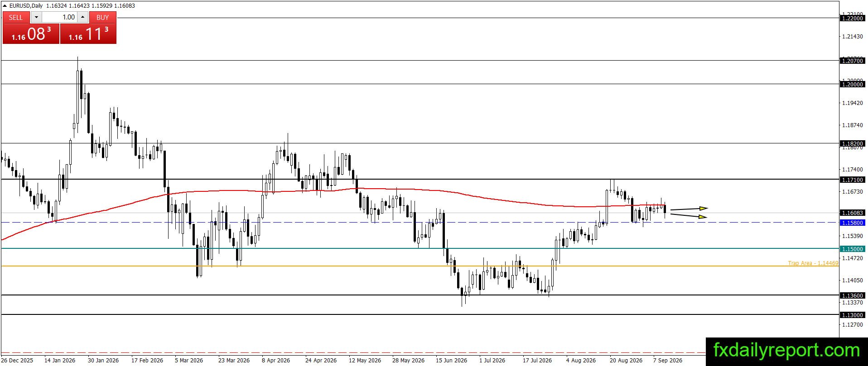The height and width of the screenshot is (366, 868).
Task: Collapse one-click trading panel with triangle toggle
Action: (5, 6)
